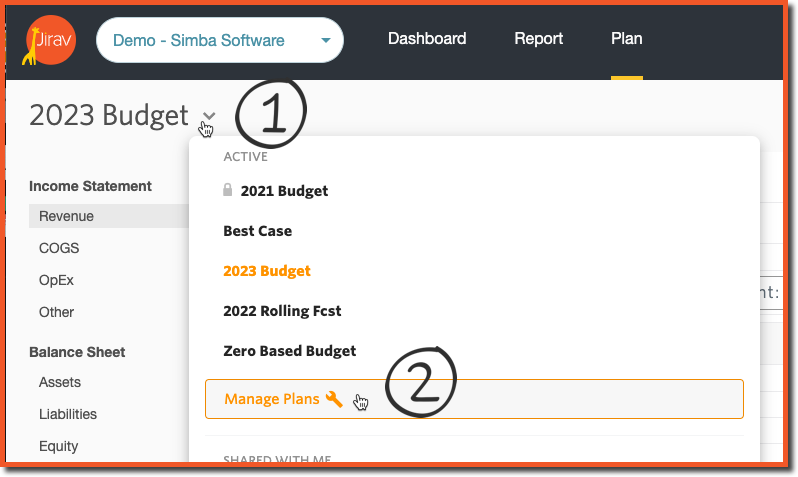Click the ACTIVE section label
798x477 pixels.
click(245, 157)
